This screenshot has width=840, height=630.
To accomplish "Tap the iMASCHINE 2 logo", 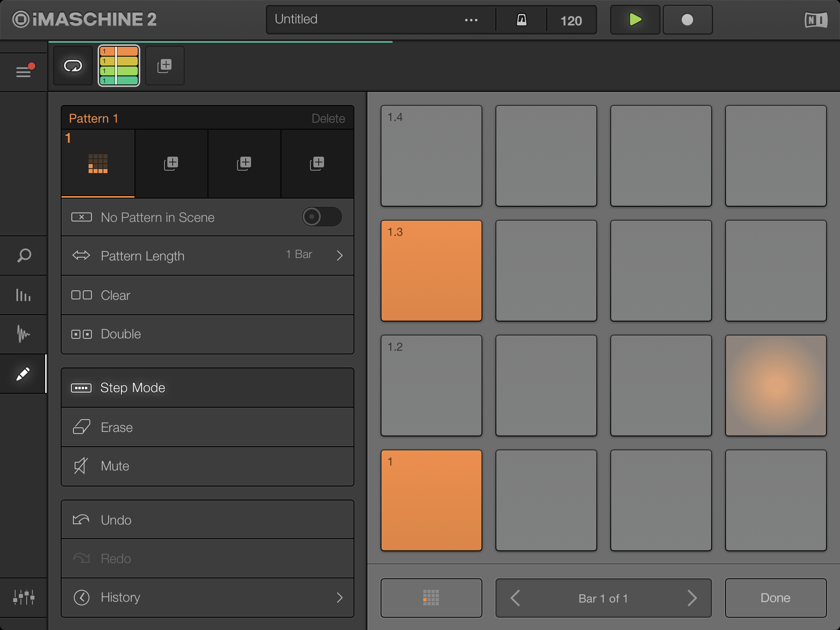I will [84, 19].
